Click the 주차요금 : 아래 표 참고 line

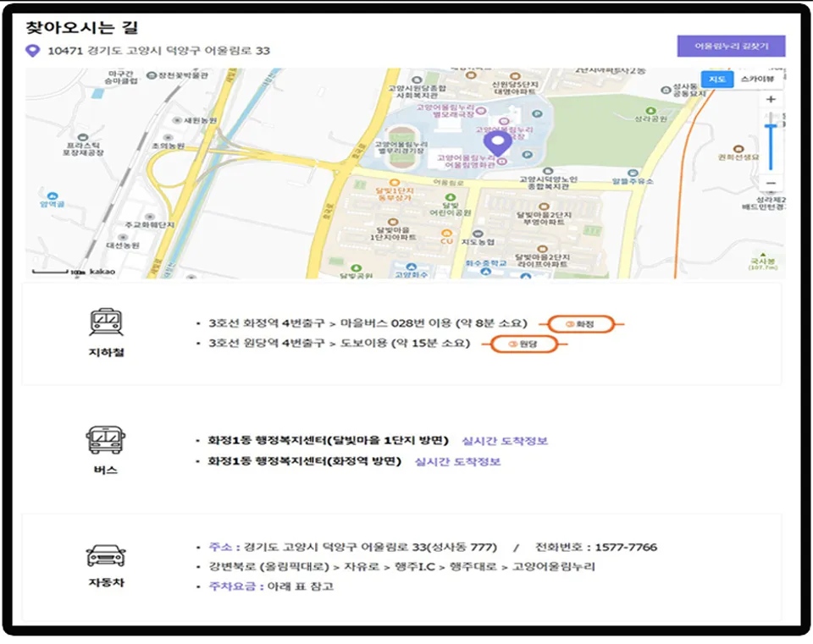[x=271, y=586]
